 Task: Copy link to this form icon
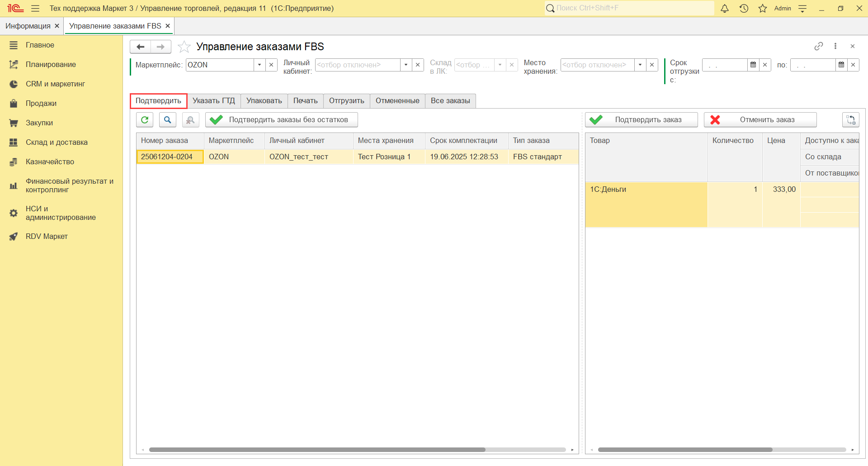[x=818, y=46]
